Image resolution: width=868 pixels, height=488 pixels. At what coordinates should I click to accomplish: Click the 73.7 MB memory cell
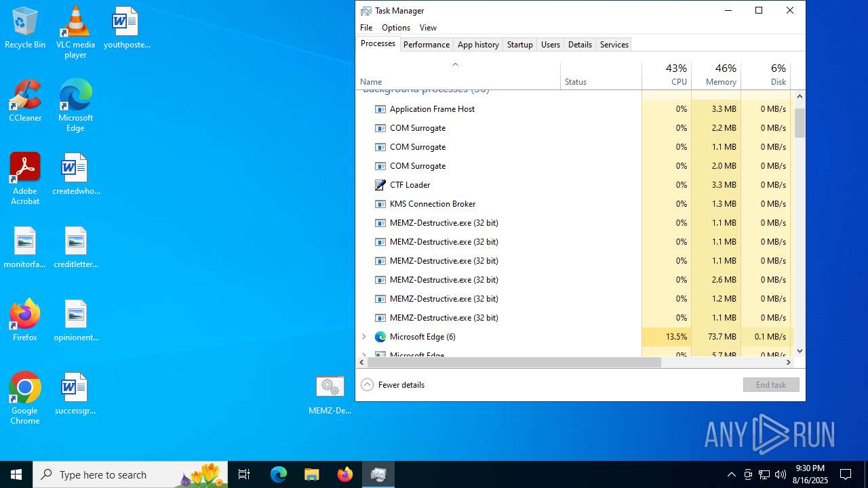tap(716, 337)
